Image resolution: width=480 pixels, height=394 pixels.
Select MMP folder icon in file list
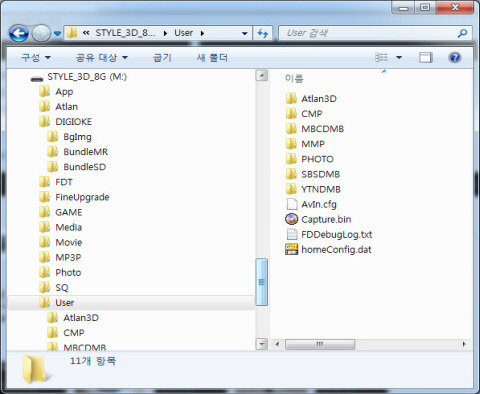[291, 144]
